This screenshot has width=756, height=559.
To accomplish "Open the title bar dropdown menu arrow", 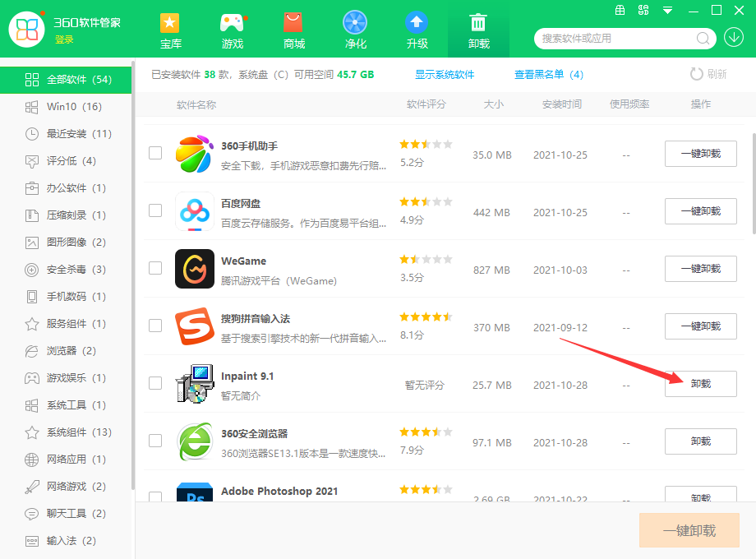I will (x=668, y=10).
